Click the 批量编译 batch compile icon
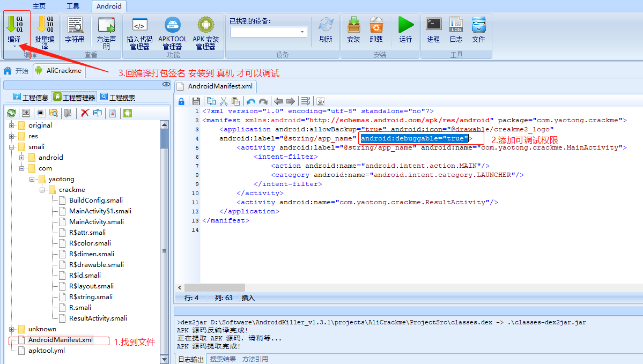This screenshot has width=643, height=364. pyautogui.click(x=45, y=33)
